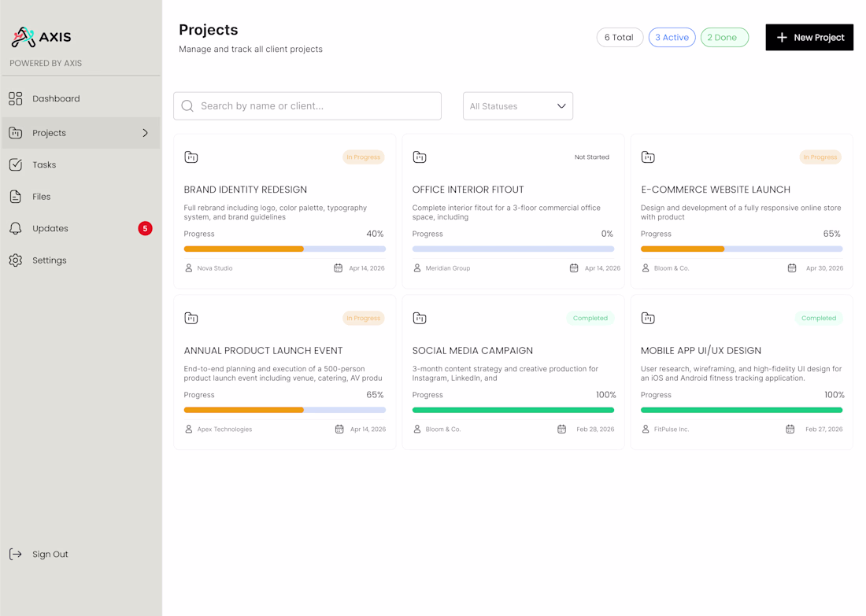Click the Annual Product Launch Event progress bar
Screen dimensions: 866x616
point(284,410)
